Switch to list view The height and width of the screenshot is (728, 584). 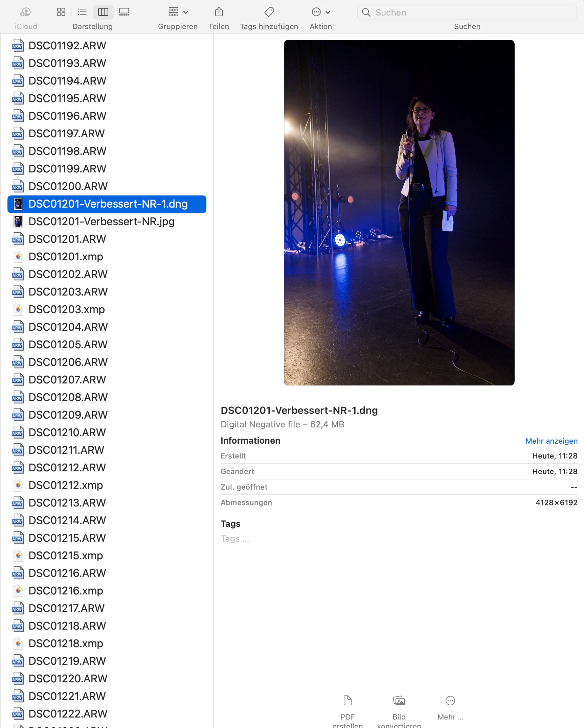point(82,12)
